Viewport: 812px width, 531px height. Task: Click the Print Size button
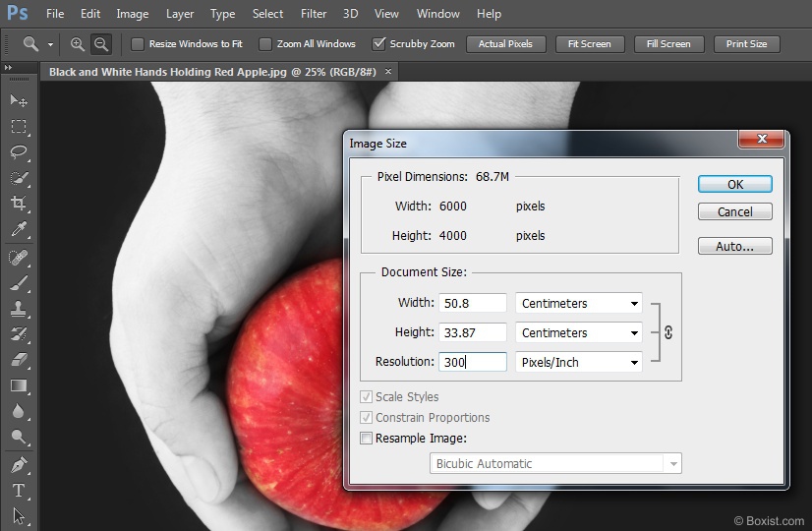pyautogui.click(x=747, y=44)
